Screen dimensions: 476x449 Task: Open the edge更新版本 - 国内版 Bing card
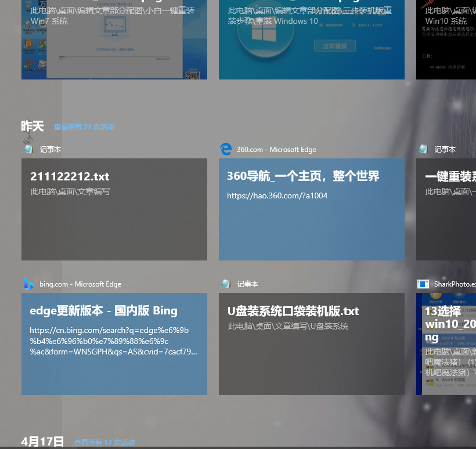(114, 344)
